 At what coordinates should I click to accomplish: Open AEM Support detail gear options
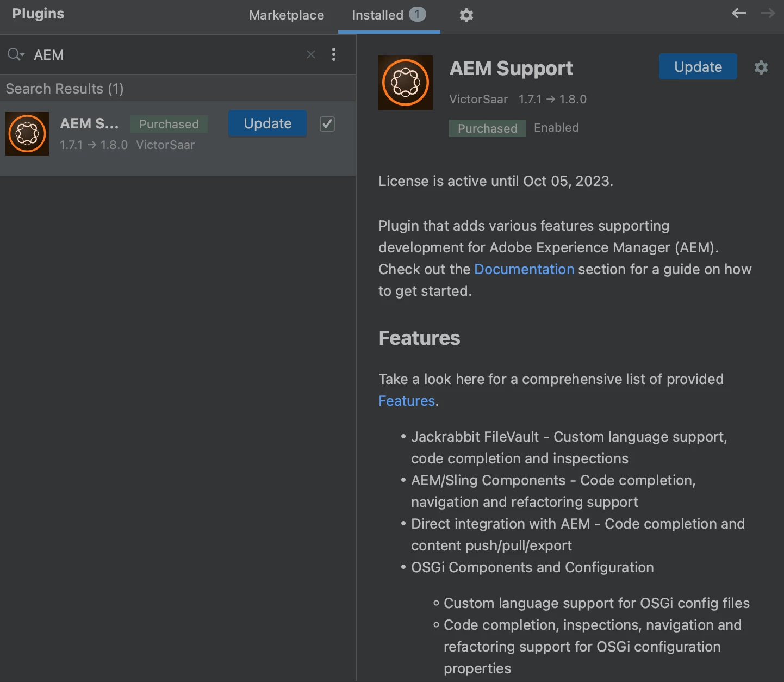tap(761, 67)
